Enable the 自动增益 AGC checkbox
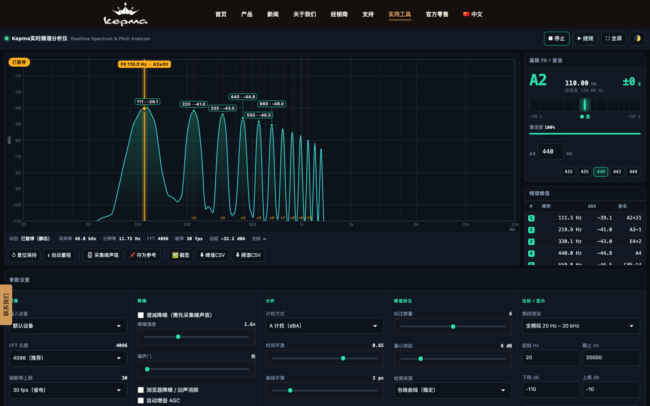Screen dimensions: 650x406 pos(141,401)
